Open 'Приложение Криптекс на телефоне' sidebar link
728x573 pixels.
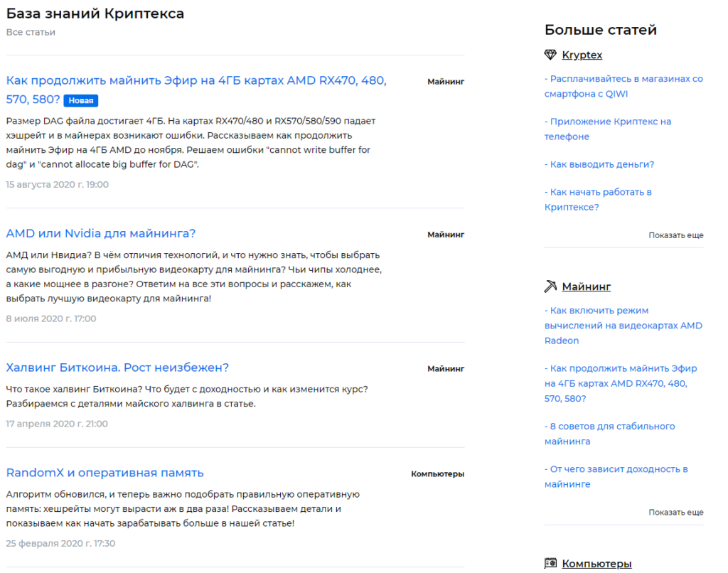[x=607, y=129]
